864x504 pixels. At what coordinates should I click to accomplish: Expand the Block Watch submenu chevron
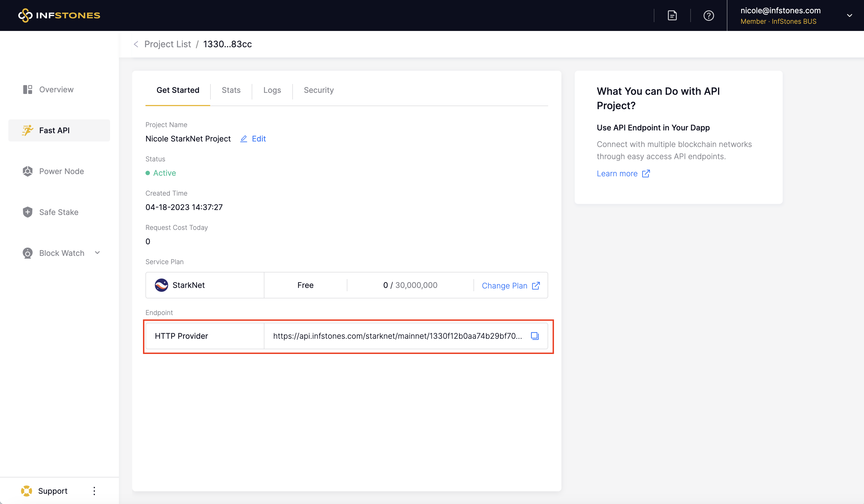coord(97,253)
